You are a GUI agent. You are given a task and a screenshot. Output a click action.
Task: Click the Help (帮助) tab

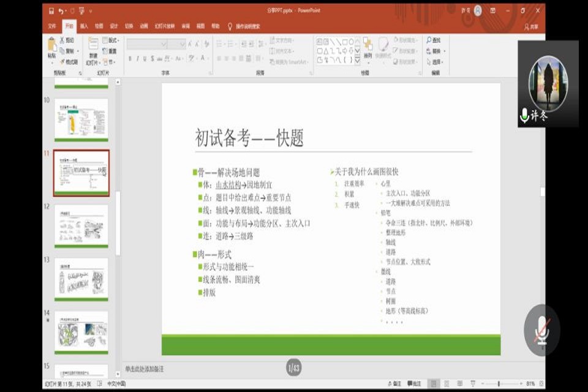215,26
